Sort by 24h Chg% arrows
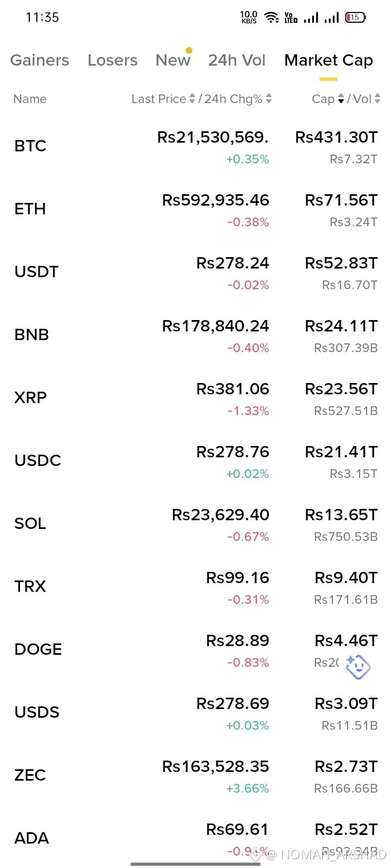391x868 pixels. (269, 99)
